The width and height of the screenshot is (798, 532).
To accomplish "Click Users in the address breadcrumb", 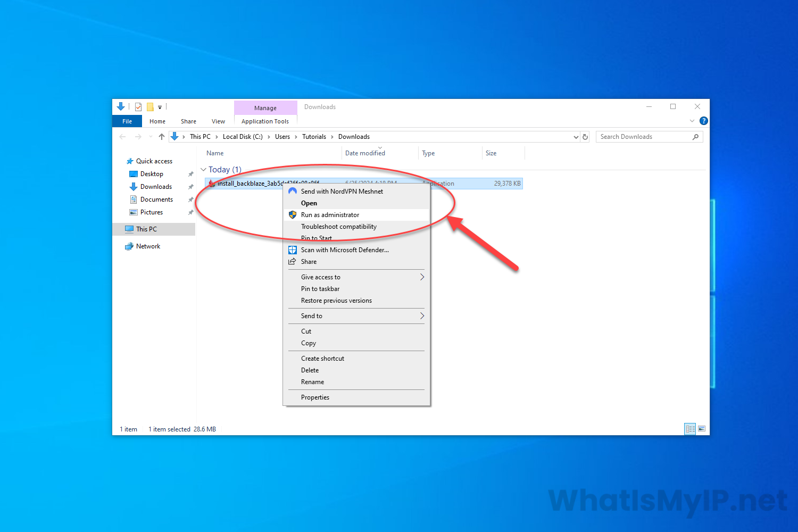I will click(282, 137).
